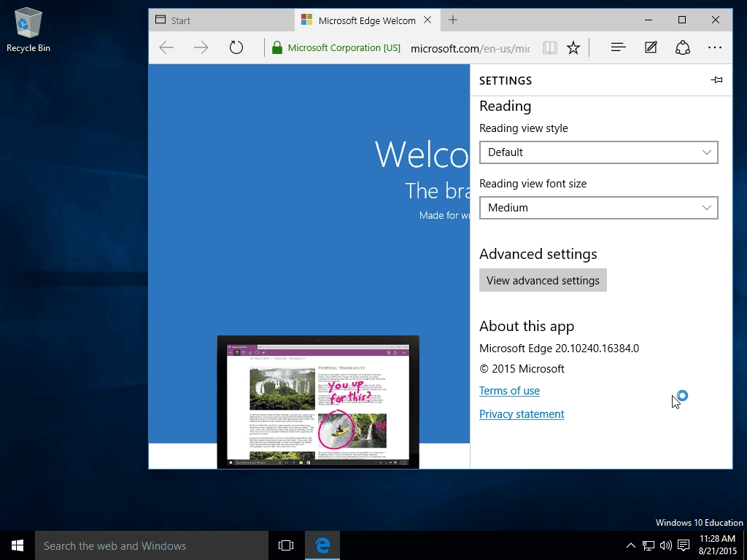Toggle Reading view book icon

[550, 47]
